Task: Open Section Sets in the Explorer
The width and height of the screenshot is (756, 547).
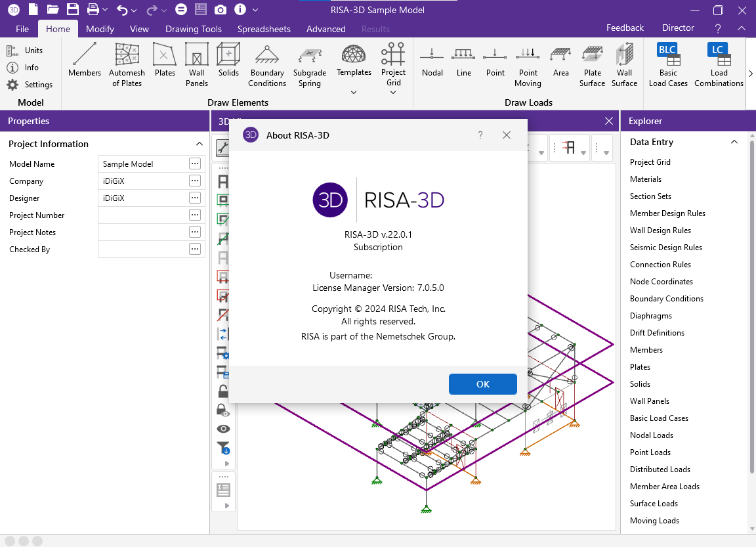Action: coord(650,196)
